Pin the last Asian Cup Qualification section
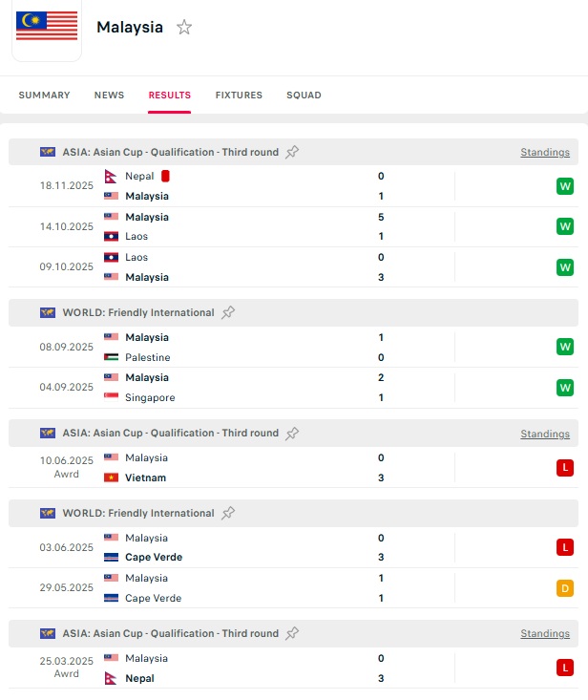Image resolution: width=588 pixels, height=700 pixels. (x=292, y=633)
